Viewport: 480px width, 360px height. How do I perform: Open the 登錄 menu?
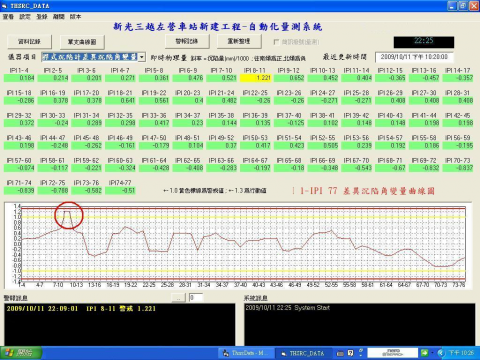42,17
